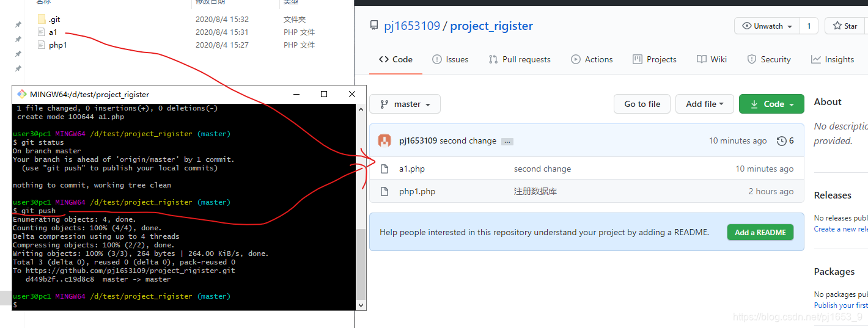Click Publish your first package link
The image size is (868, 328).
840,305
